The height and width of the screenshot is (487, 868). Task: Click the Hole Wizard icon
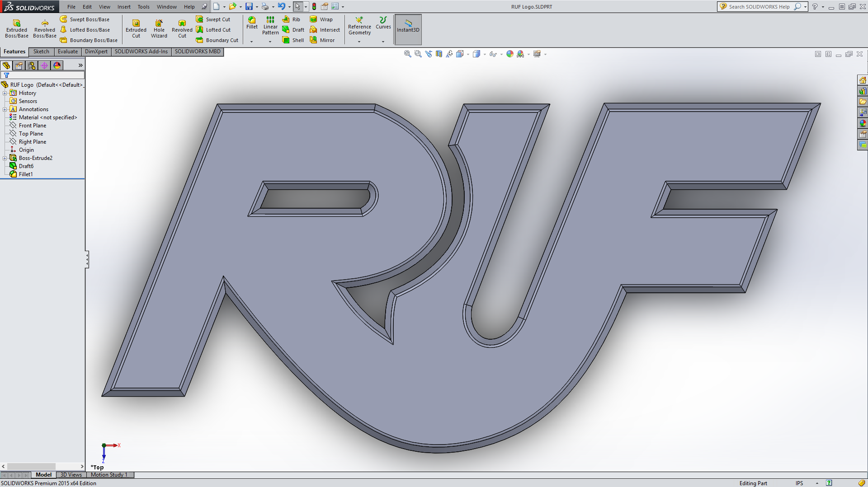click(x=159, y=28)
